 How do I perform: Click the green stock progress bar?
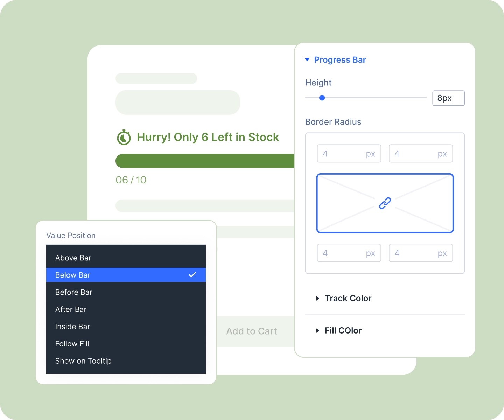click(x=205, y=161)
